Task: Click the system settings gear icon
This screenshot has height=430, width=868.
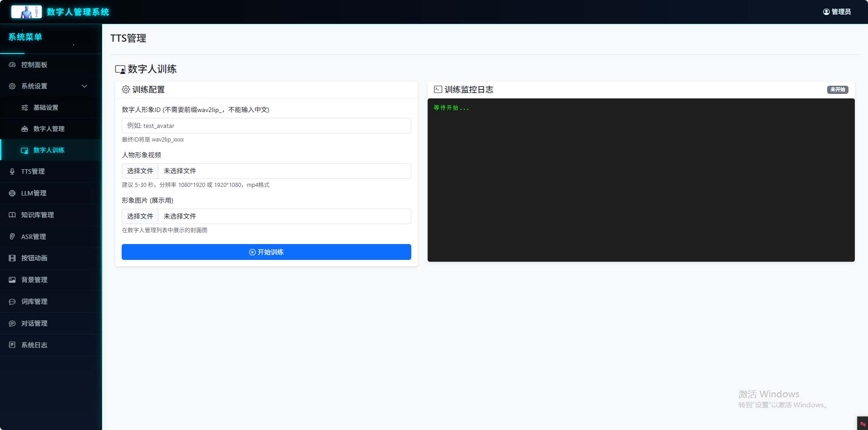Action: 12,86
